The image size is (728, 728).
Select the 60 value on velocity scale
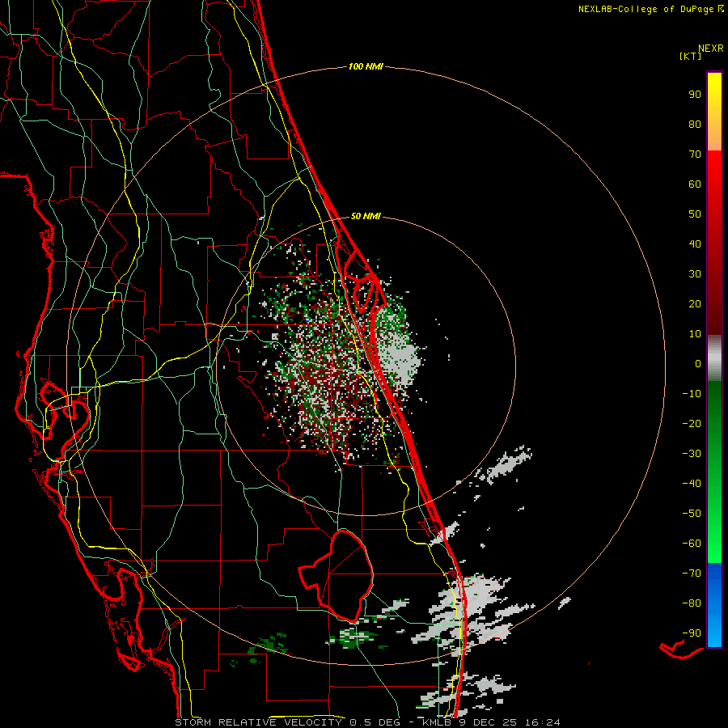coord(695,184)
